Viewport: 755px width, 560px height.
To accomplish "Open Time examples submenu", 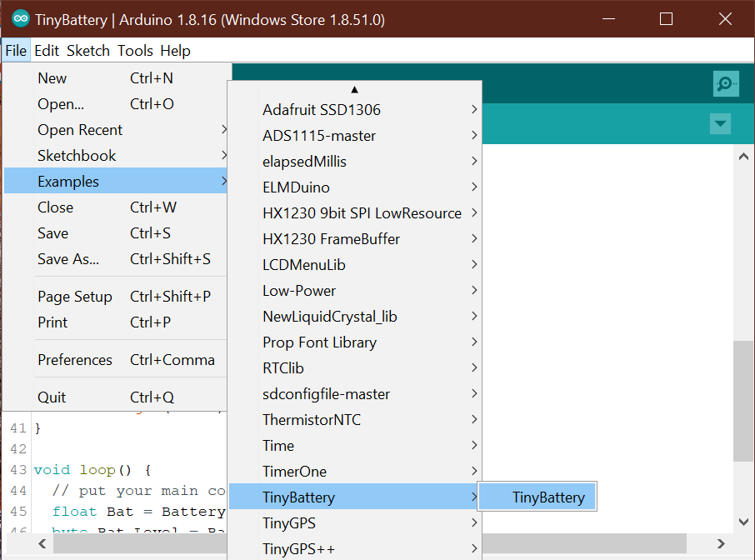I will tap(355, 446).
